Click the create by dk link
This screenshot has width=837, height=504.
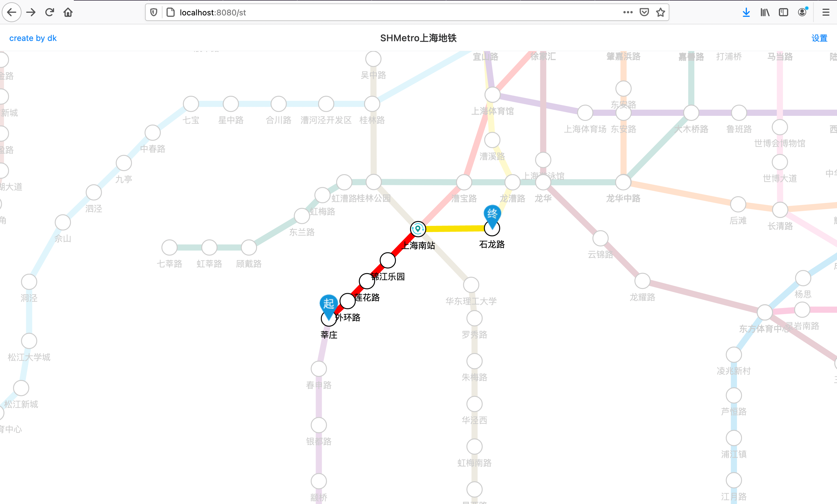point(33,38)
